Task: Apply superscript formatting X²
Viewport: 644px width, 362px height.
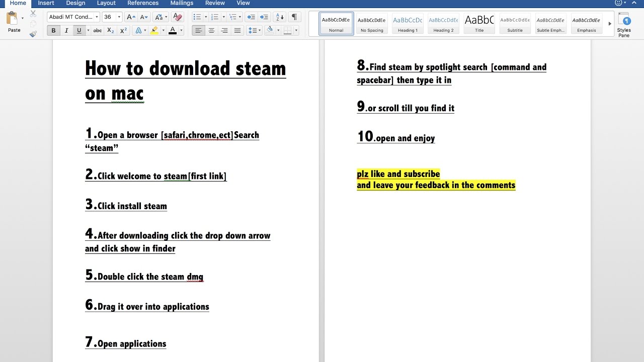Action: tap(123, 31)
